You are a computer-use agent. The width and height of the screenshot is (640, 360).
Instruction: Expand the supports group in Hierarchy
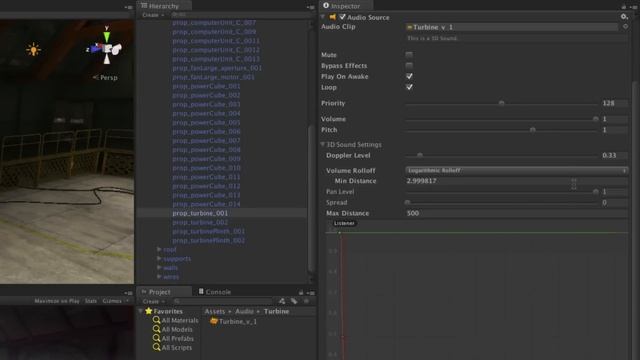click(159, 258)
